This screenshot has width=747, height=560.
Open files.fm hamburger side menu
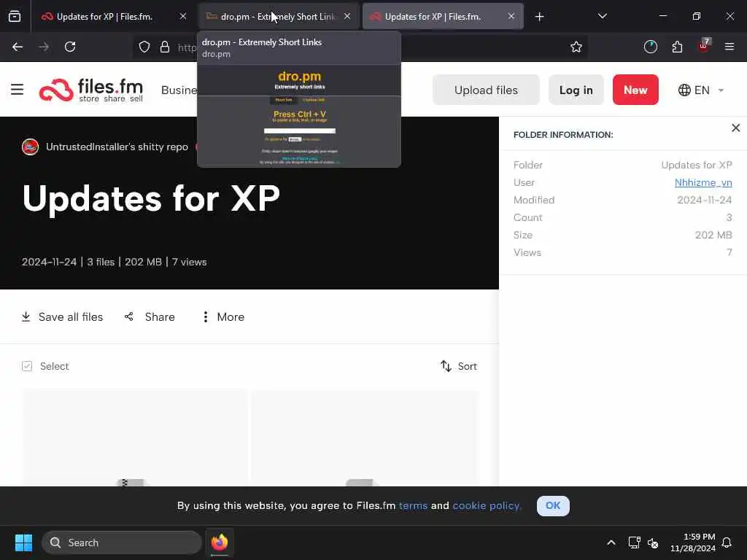18,90
